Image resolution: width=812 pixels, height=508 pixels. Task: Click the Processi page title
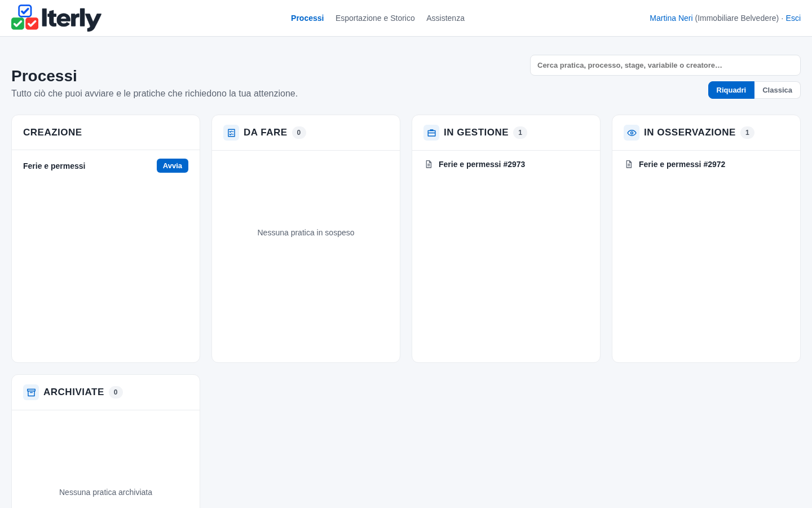(x=44, y=76)
